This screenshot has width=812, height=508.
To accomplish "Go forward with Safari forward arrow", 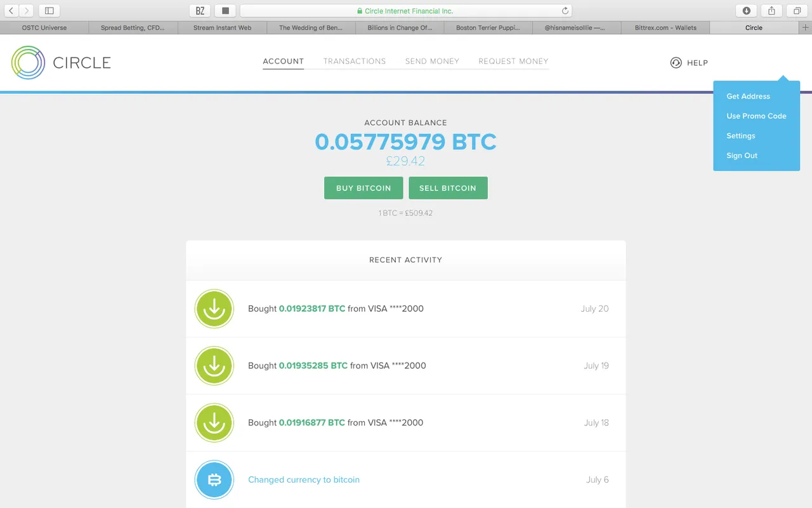I will coord(27,11).
